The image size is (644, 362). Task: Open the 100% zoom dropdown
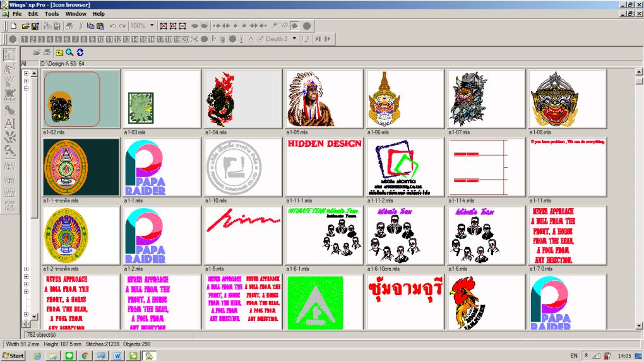pyautogui.click(x=152, y=26)
